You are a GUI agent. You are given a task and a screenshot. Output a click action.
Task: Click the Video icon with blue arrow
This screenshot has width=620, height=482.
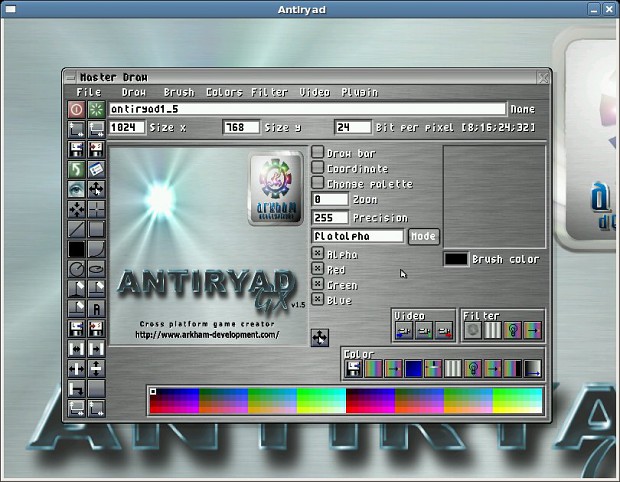click(404, 330)
